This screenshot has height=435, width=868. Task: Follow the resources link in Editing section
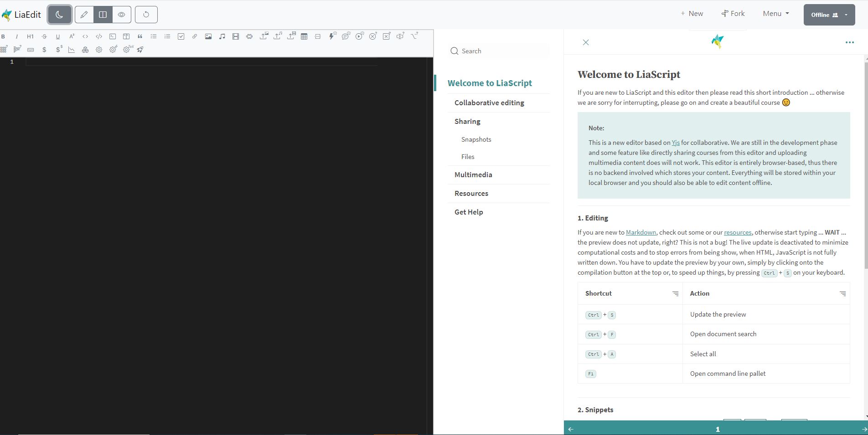pyautogui.click(x=738, y=232)
